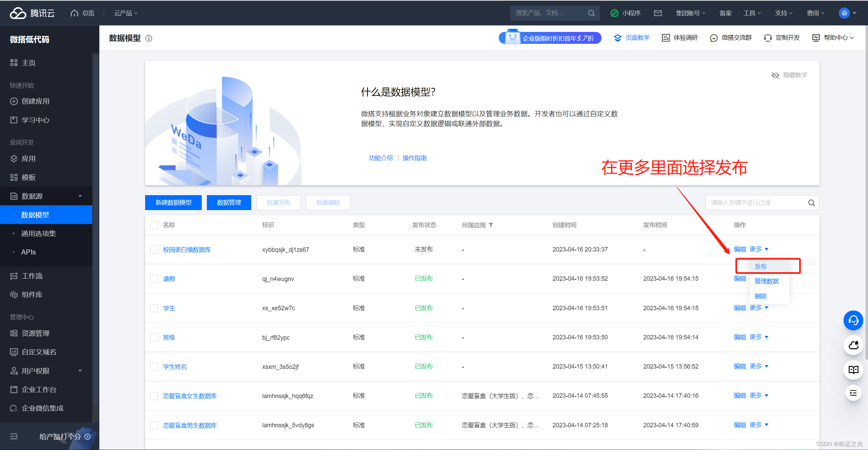
Task: Tick the checkbox for 校园表白墙数据库 row
Action: (x=154, y=250)
